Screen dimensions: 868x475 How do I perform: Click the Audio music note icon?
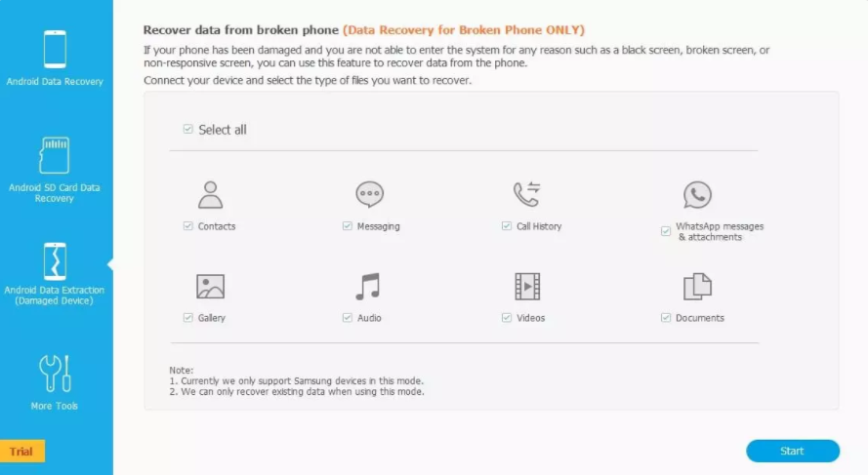tap(367, 287)
